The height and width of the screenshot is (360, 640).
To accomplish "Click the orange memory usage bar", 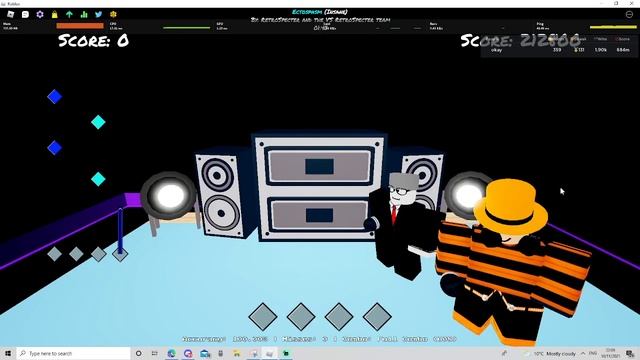I will click(80, 26).
